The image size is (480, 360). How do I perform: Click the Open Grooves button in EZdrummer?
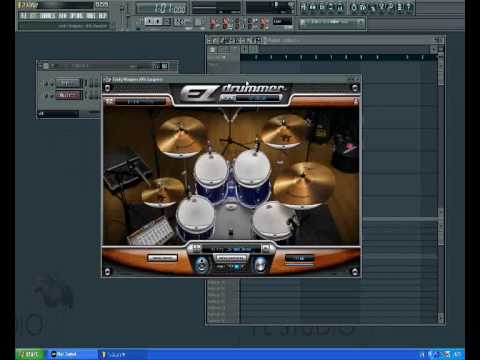pos(162,258)
